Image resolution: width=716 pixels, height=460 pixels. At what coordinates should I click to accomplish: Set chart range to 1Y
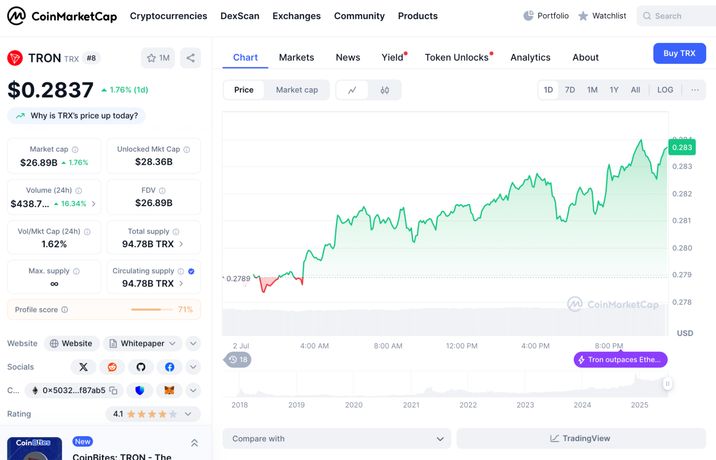(614, 90)
